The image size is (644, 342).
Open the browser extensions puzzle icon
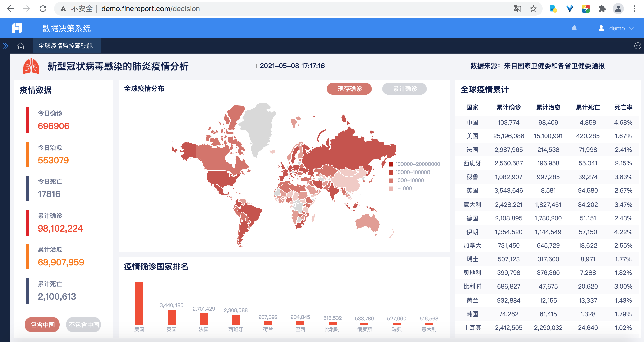(x=602, y=9)
